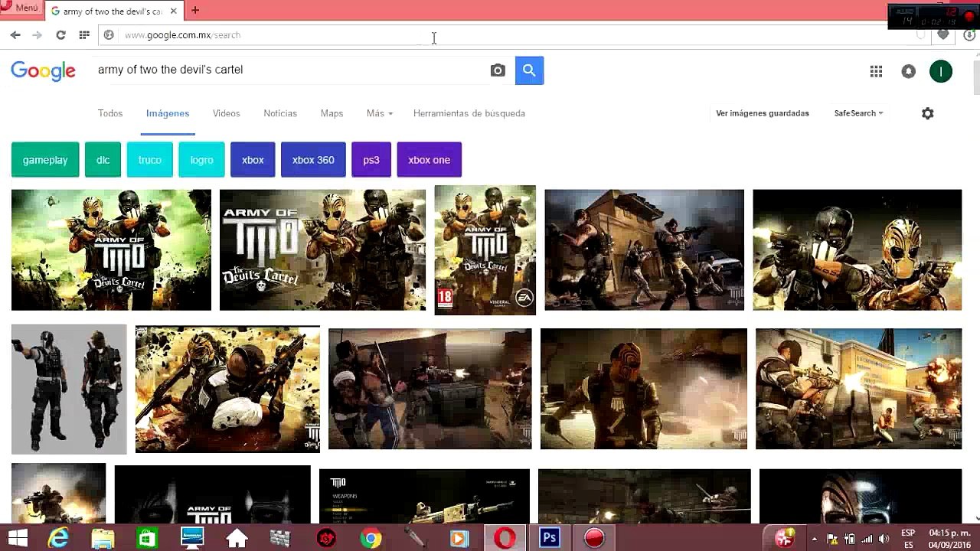Image resolution: width=980 pixels, height=551 pixels.
Task: Open the green-background Devil's Cartel cover image
Action: 111,250
